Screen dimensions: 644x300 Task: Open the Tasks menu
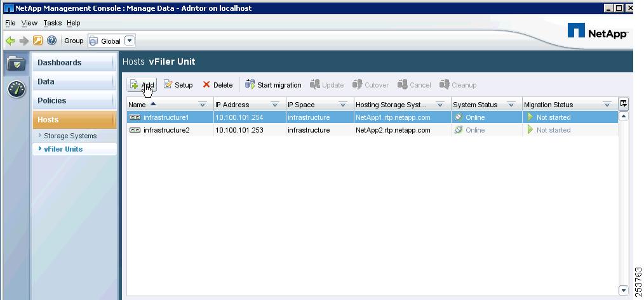(x=53, y=23)
